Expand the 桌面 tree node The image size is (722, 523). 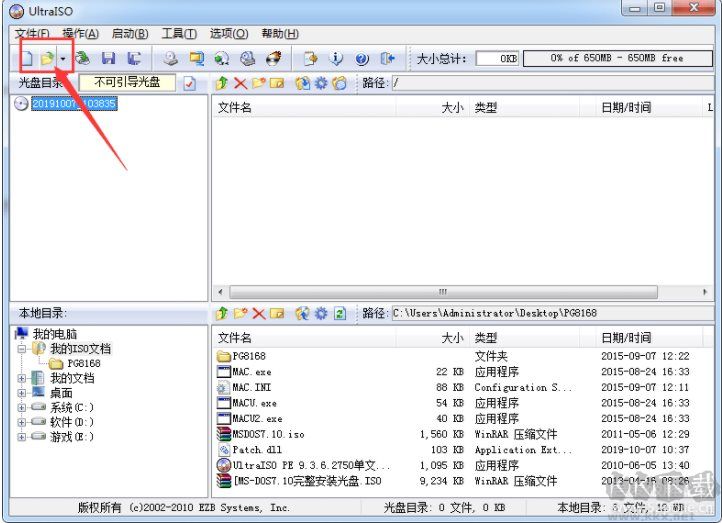click(x=21, y=393)
